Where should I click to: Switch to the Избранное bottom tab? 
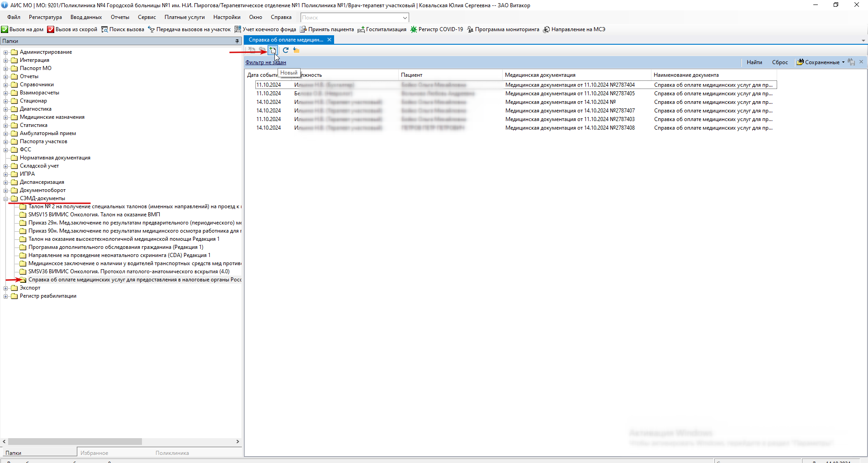coord(94,453)
